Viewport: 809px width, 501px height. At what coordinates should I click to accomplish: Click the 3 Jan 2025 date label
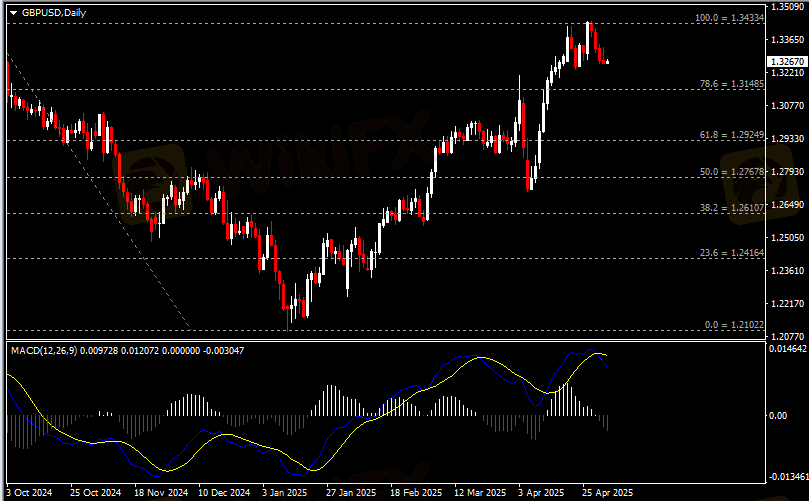coord(285,493)
